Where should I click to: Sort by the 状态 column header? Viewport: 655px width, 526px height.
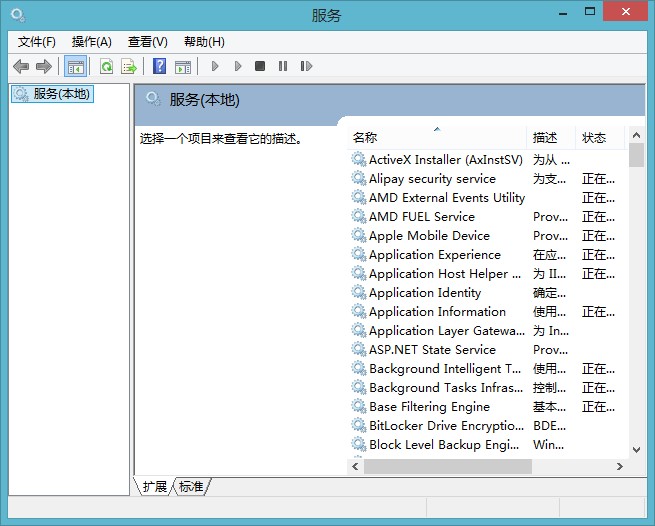[600, 137]
